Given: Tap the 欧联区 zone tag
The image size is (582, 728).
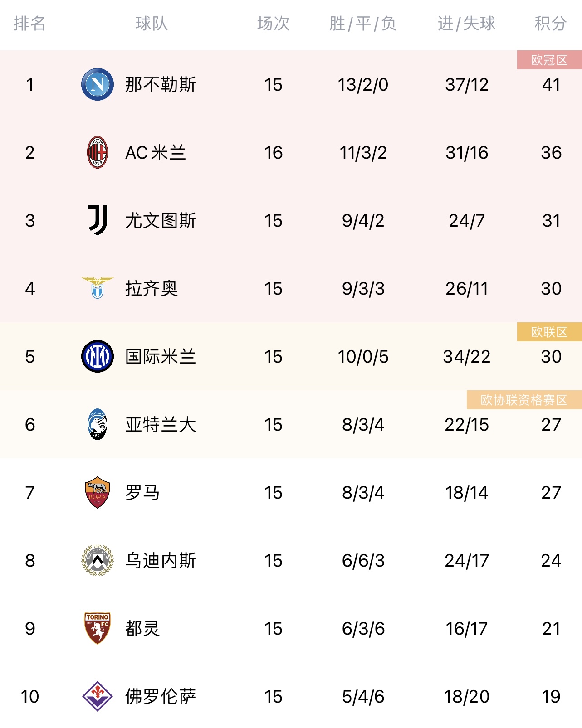Looking at the screenshot, I should (549, 332).
